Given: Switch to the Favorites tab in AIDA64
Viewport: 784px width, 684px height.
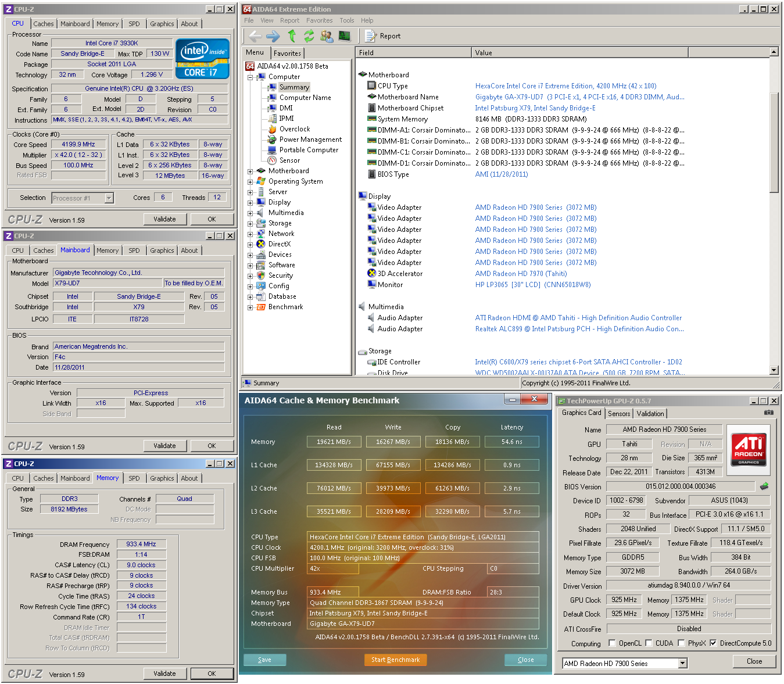Looking at the screenshot, I should click(287, 53).
